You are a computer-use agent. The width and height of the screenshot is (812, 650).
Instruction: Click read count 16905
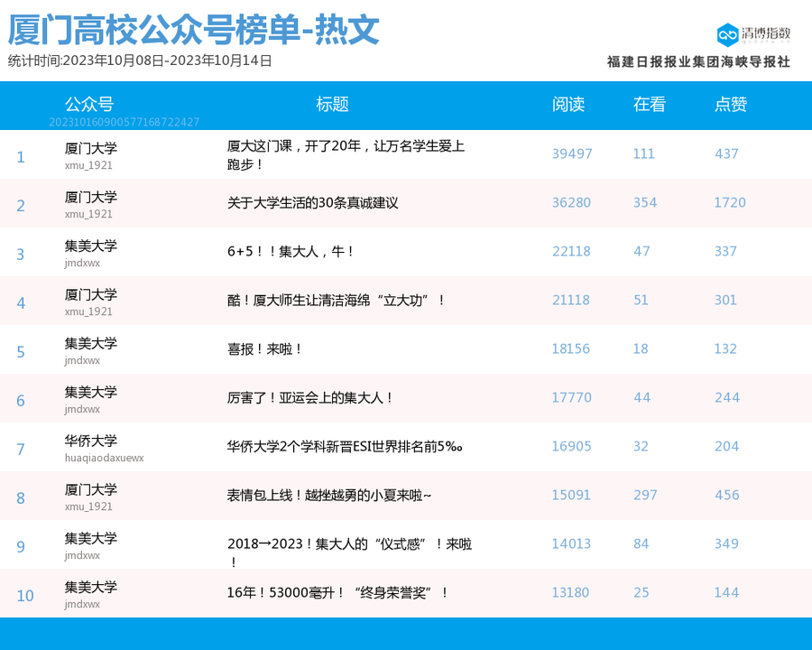tap(571, 446)
